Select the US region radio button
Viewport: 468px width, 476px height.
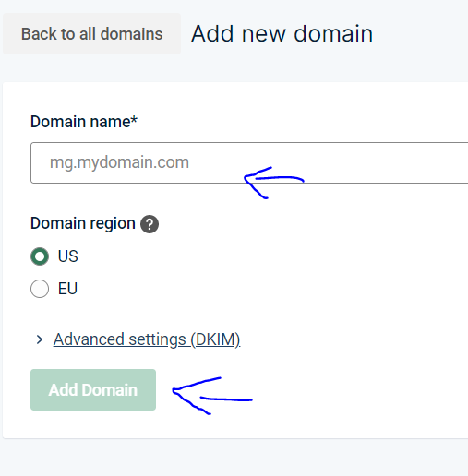[x=40, y=256]
